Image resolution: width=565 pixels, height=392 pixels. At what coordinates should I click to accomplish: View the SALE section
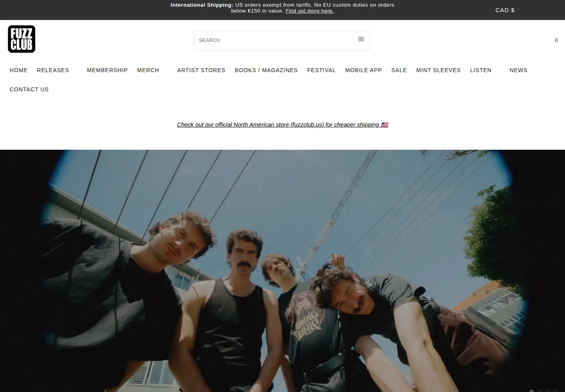point(399,70)
